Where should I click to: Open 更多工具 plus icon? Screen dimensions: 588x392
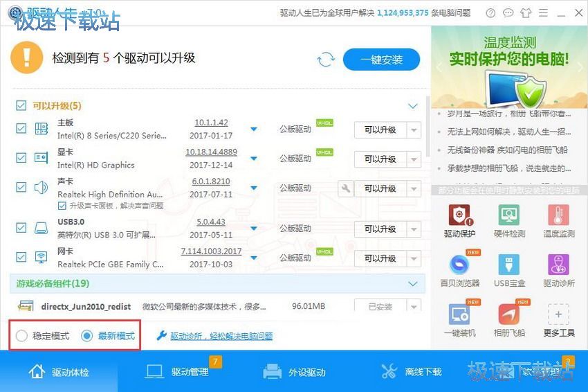[x=558, y=314]
